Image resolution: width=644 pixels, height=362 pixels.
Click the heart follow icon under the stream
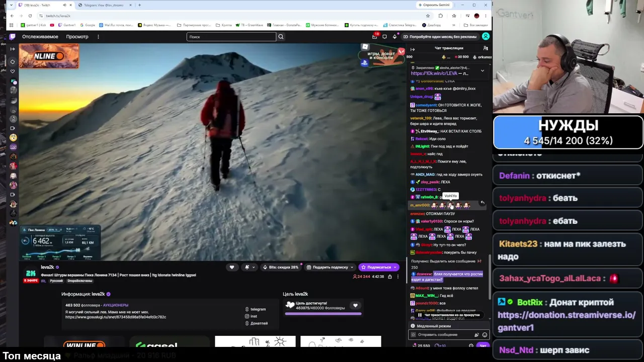point(232,267)
